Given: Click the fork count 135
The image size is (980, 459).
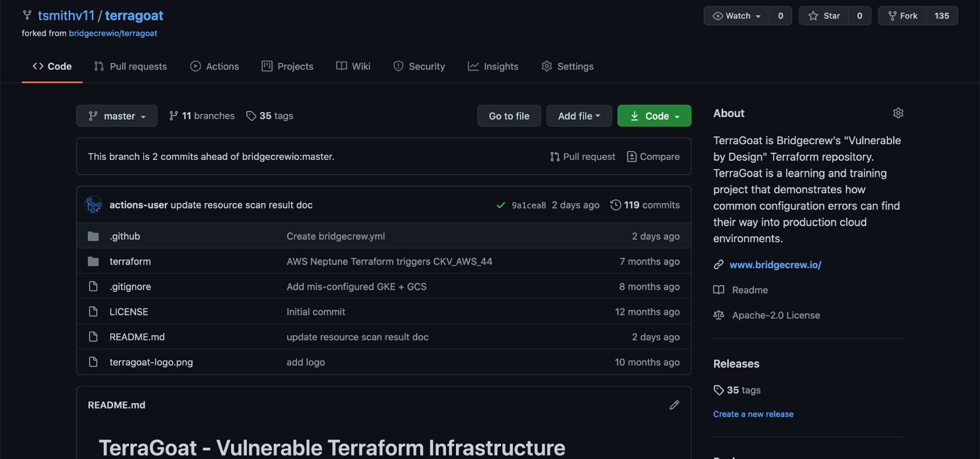Looking at the screenshot, I should [942, 16].
